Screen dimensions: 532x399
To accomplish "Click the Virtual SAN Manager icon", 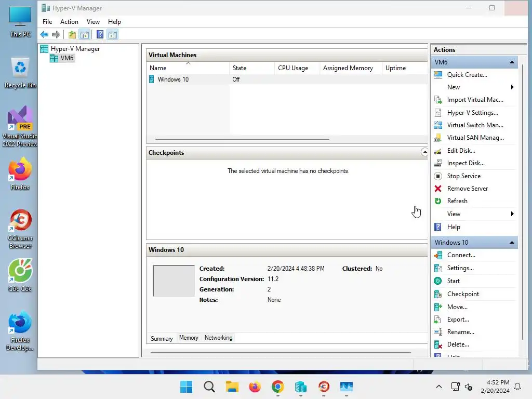I will click(x=438, y=138).
